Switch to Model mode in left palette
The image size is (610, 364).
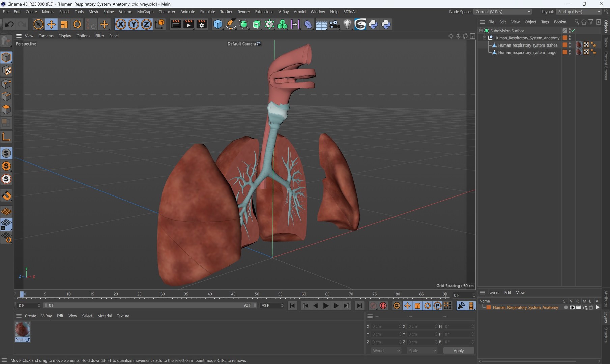[x=6, y=58]
